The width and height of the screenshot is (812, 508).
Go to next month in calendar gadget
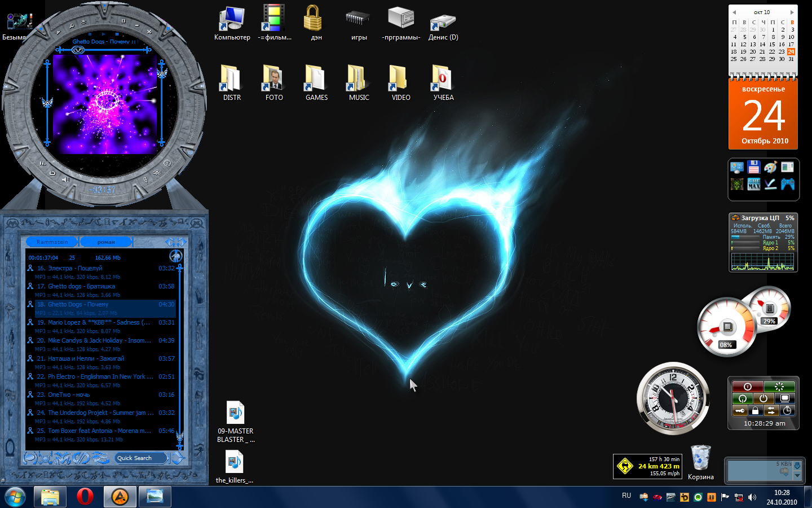point(792,12)
